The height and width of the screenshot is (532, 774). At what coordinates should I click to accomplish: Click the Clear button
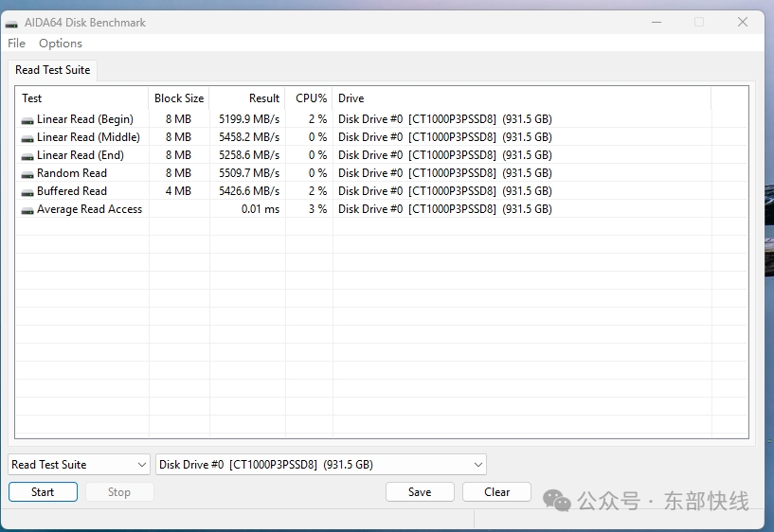point(496,492)
